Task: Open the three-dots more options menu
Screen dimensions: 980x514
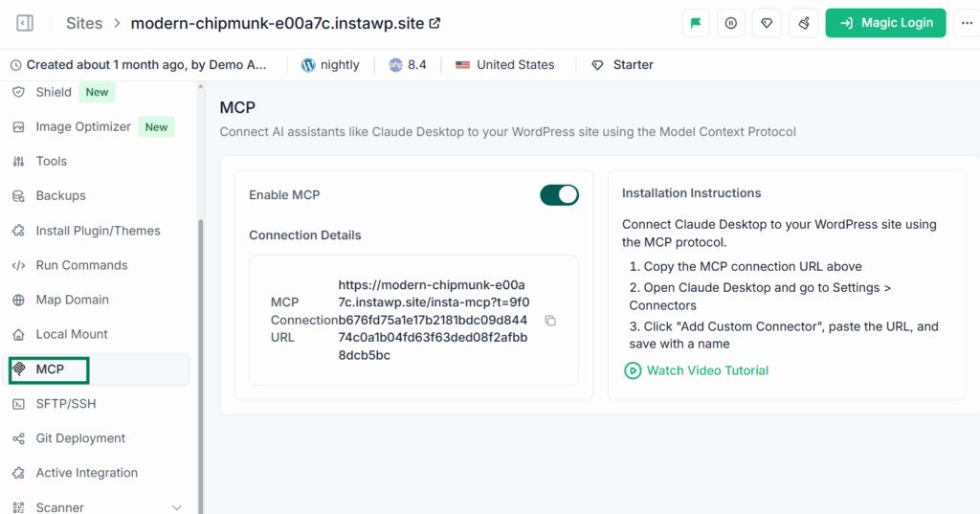Action: [967, 23]
